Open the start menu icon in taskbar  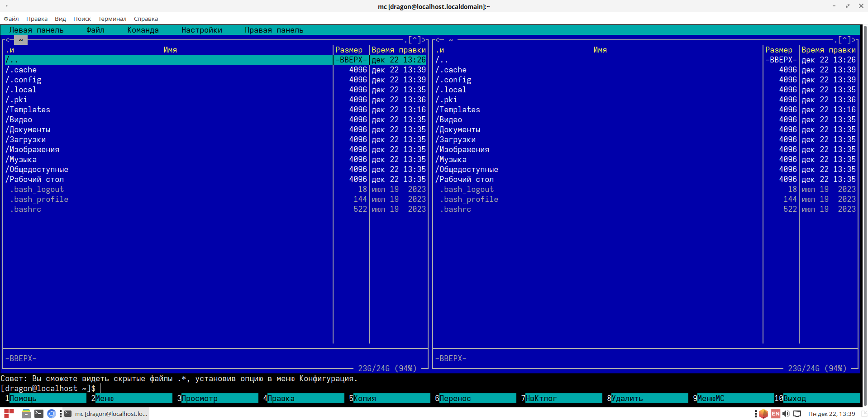9,414
